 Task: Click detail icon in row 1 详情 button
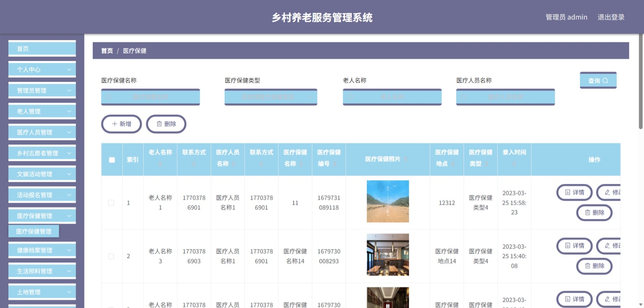(568, 192)
